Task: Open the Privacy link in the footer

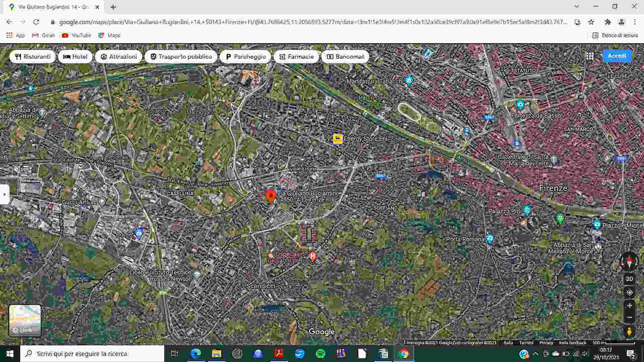Action: (546, 343)
